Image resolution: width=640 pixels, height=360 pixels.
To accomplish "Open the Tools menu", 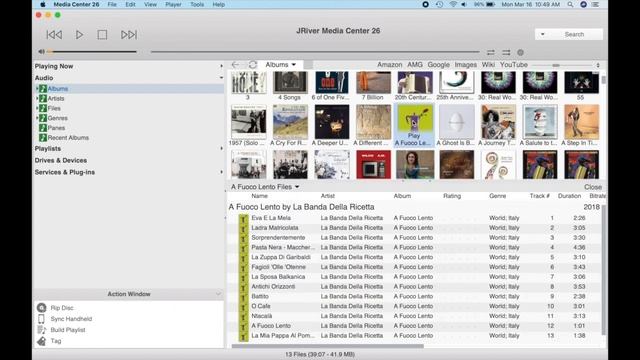I will 197,4.
